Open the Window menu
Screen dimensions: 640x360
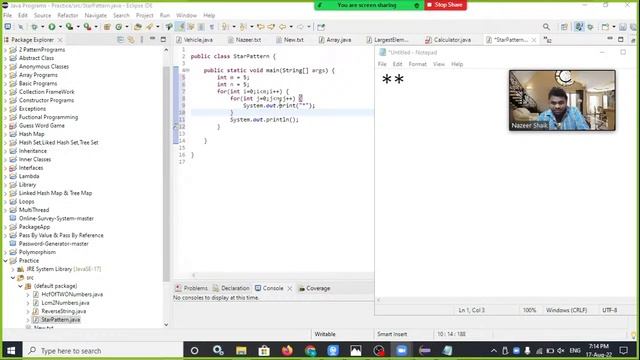(x=186, y=15)
